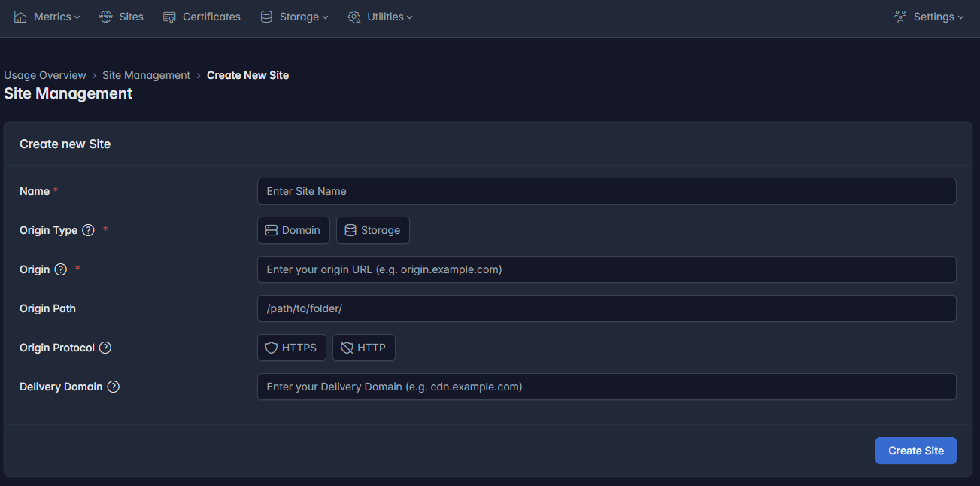Image resolution: width=980 pixels, height=486 pixels.
Task: Click the Delivery Domain label
Action: pos(61,387)
